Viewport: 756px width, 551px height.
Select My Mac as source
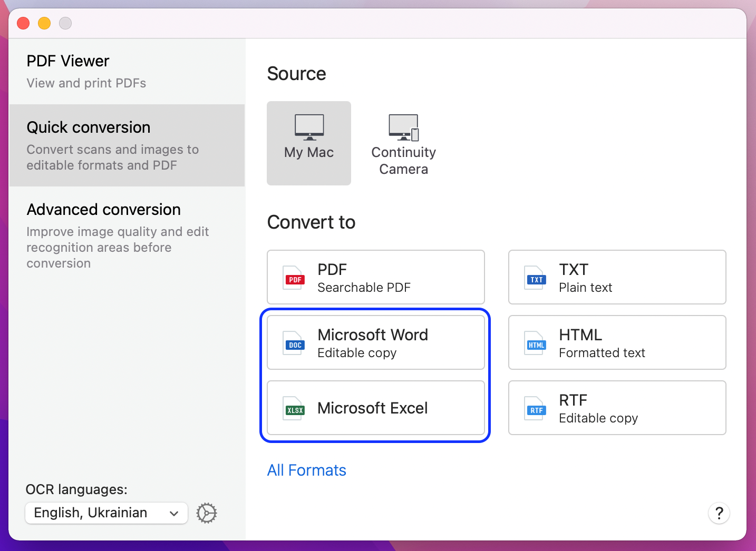[309, 143]
